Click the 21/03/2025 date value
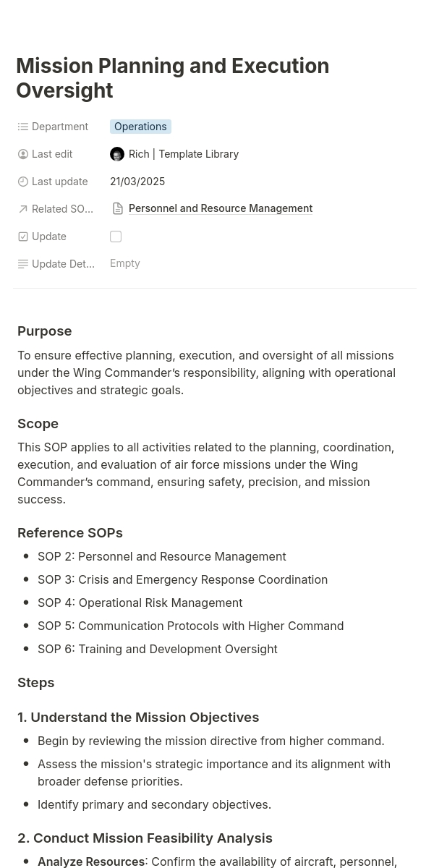Image resolution: width=434 pixels, height=868 pixels. (137, 182)
